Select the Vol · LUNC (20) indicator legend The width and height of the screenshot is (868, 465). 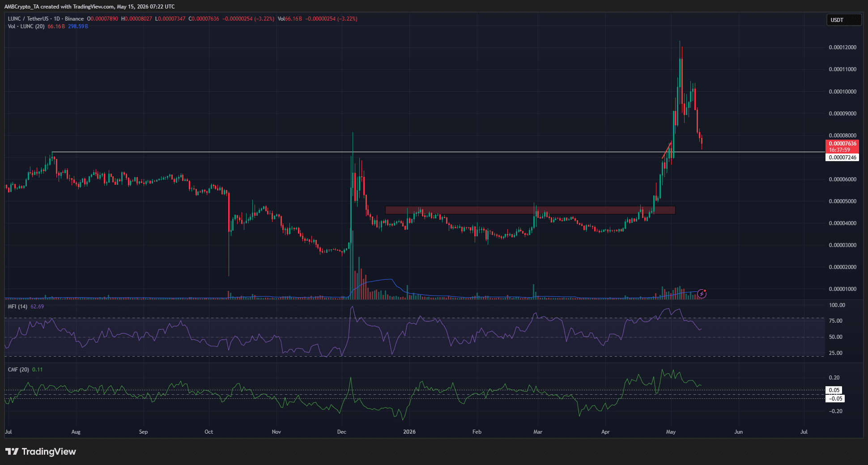tap(26, 26)
